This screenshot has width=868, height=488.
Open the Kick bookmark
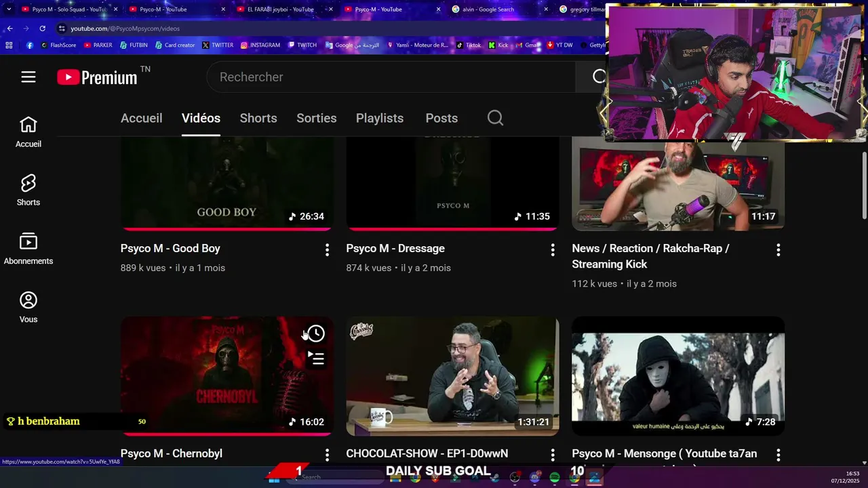tap(498, 45)
